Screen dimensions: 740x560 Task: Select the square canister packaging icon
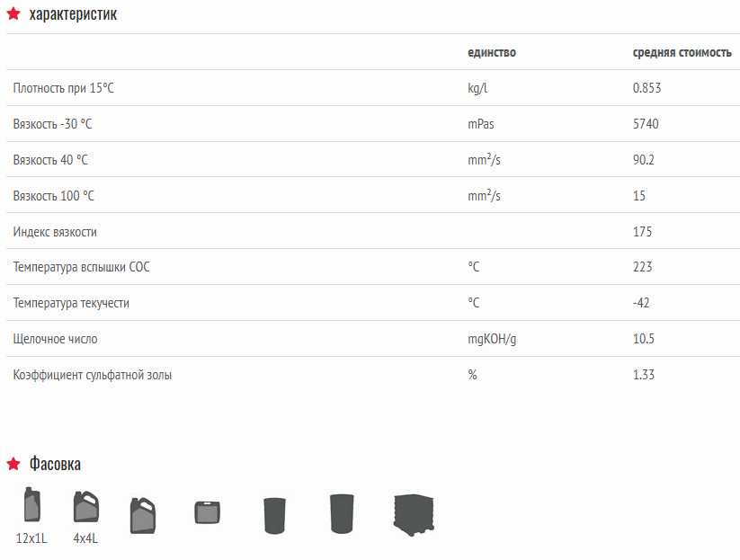(207, 512)
